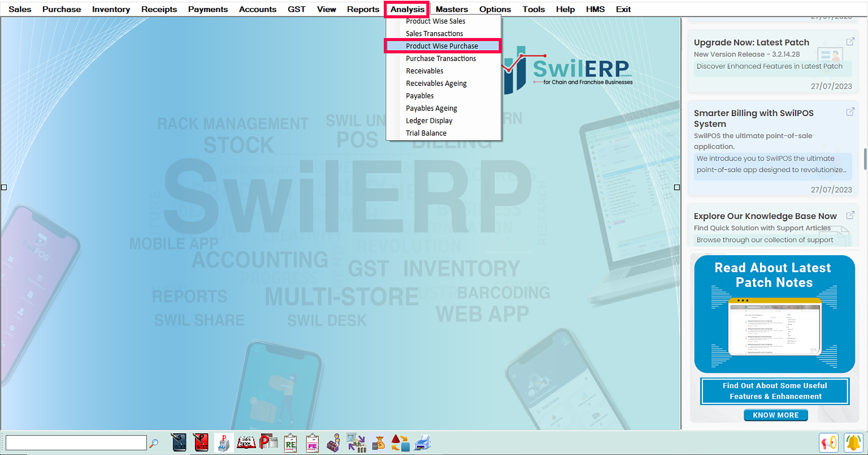This screenshot has width=868, height=455.
Task: Open Explore Our Knowledge Base Now headline
Action: (x=765, y=216)
